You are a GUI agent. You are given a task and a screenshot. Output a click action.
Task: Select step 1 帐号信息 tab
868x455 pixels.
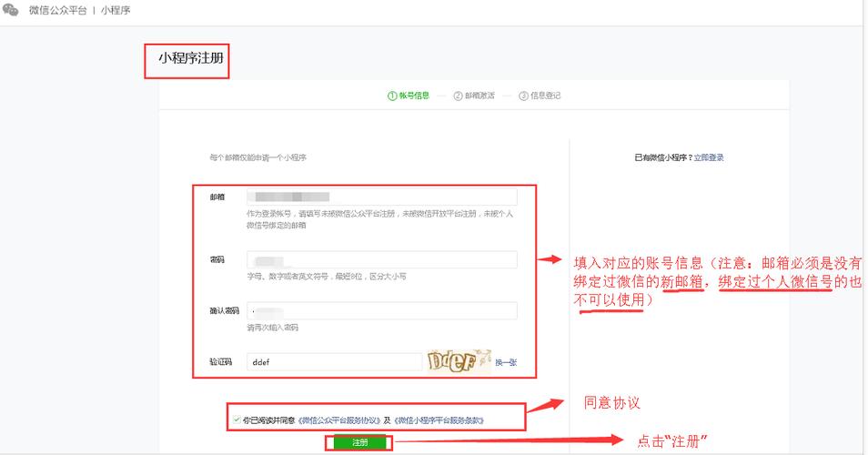click(x=409, y=96)
